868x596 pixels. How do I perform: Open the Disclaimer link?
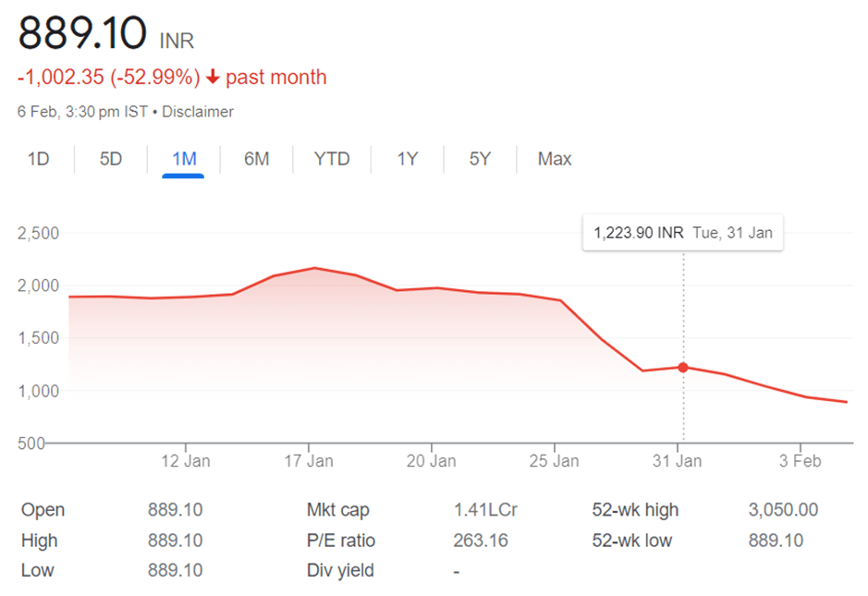coord(198,112)
